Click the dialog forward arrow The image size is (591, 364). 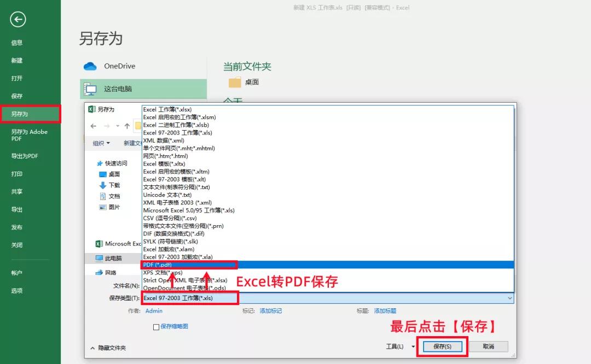pos(107,126)
